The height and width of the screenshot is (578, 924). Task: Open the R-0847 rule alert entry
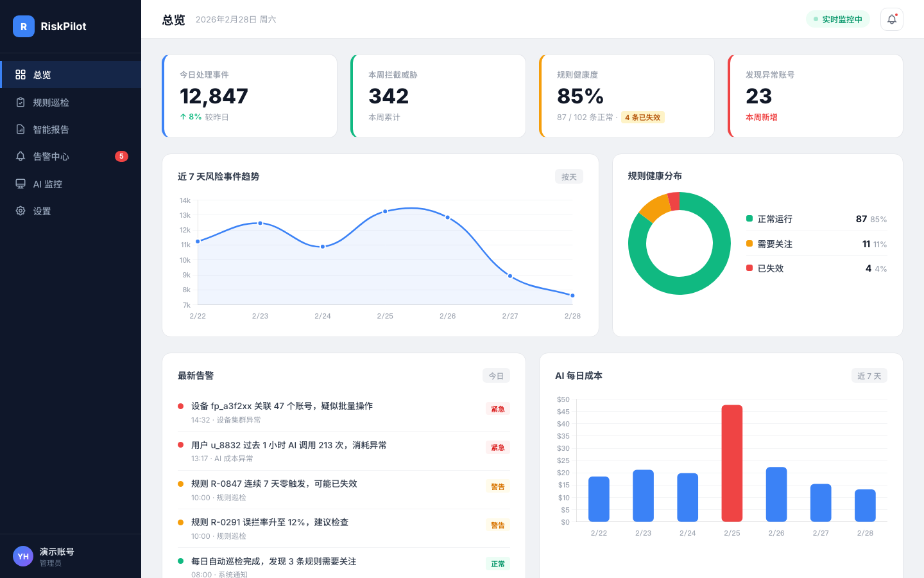[274, 484]
